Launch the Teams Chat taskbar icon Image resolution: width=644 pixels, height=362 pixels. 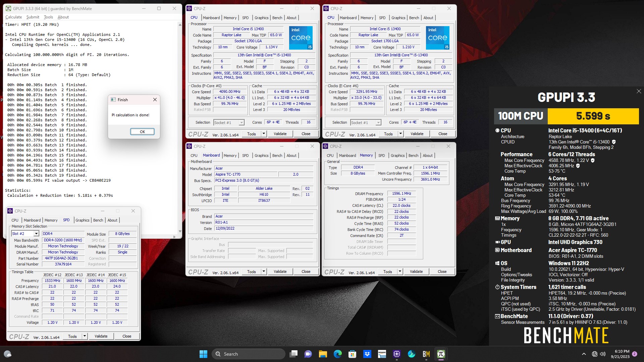click(x=308, y=354)
